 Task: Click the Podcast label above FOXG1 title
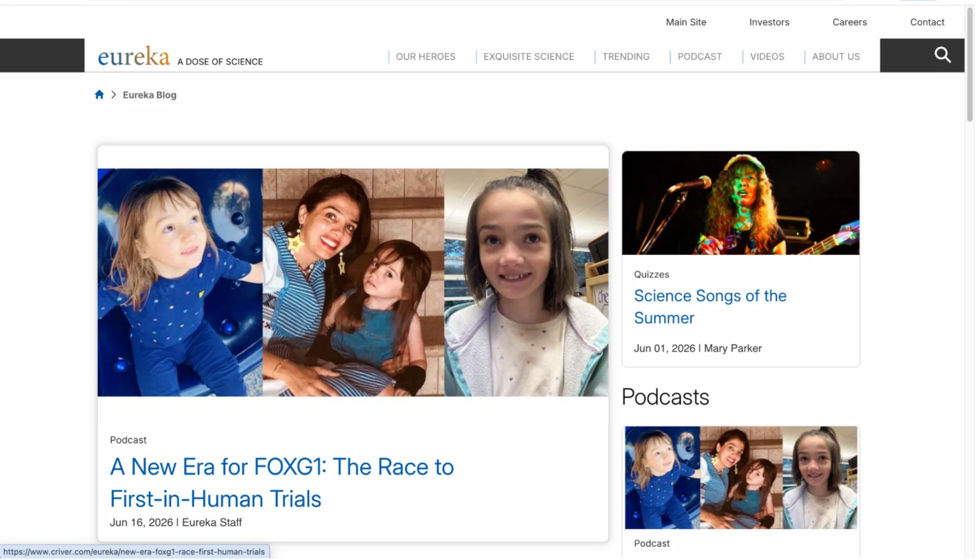pyautogui.click(x=128, y=441)
